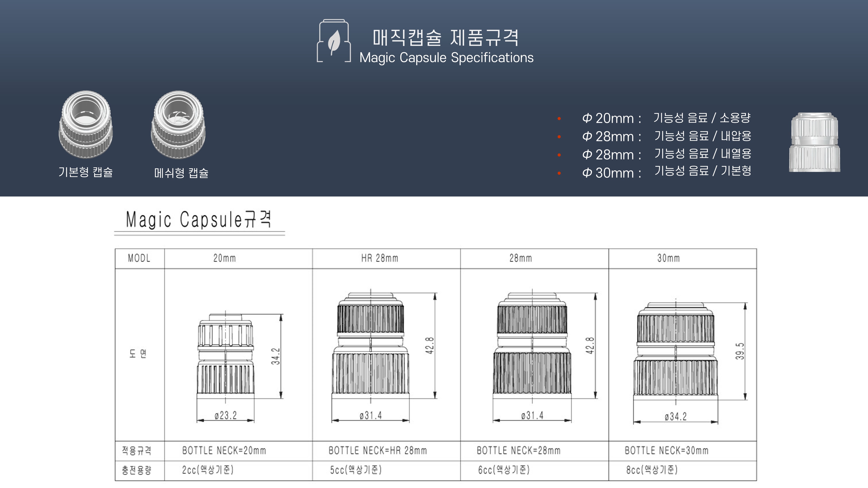Click the 8cc fill capacity cell
Image resolution: width=868 pixels, height=488 pixels.
pyautogui.click(x=652, y=470)
